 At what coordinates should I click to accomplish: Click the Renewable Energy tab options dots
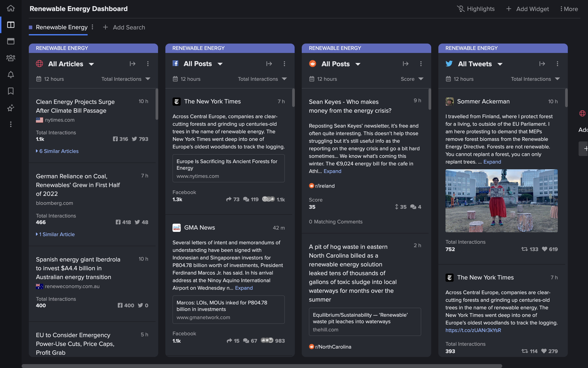click(x=92, y=27)
